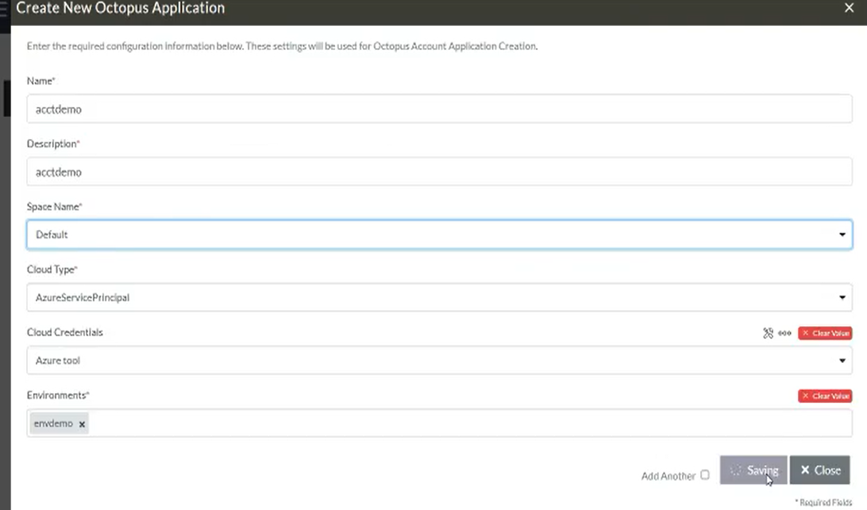Click the '* Required Fields' note

tap(823, 502)
